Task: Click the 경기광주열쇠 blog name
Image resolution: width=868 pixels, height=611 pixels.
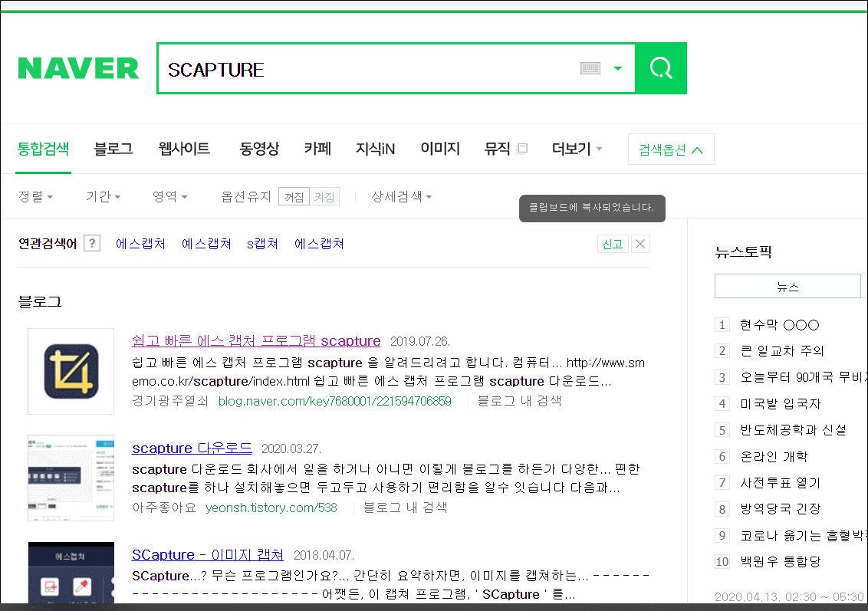Action: pos(170,401)
